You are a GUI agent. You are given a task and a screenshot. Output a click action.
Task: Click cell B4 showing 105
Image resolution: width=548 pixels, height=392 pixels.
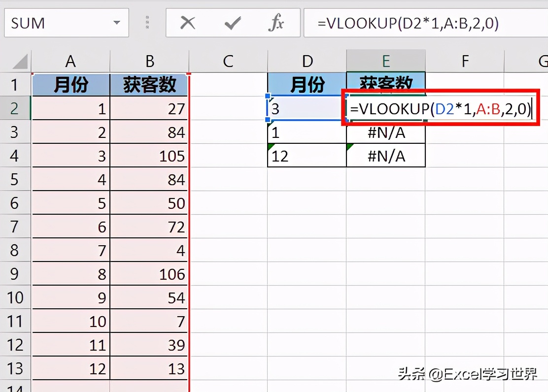point(149,155)
